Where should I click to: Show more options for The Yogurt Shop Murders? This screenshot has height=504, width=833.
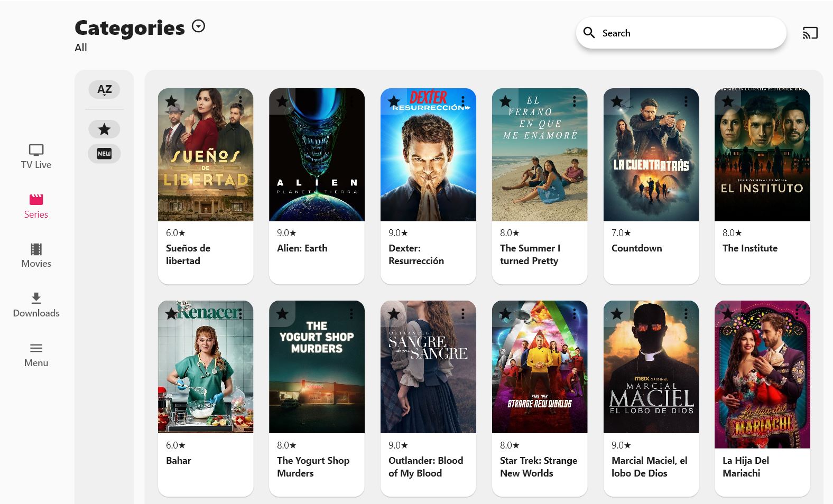(351, 314)
